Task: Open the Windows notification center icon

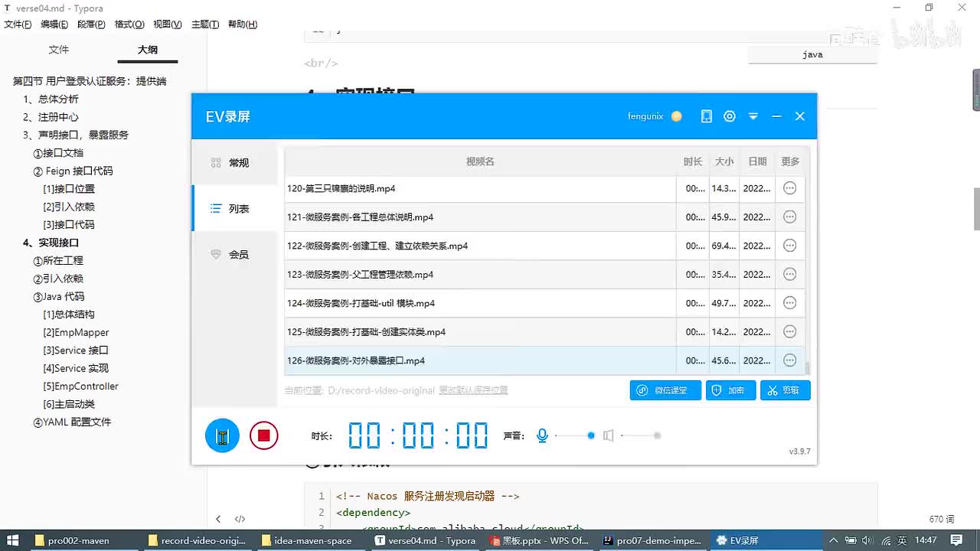Action: click(x=956, y=540)
